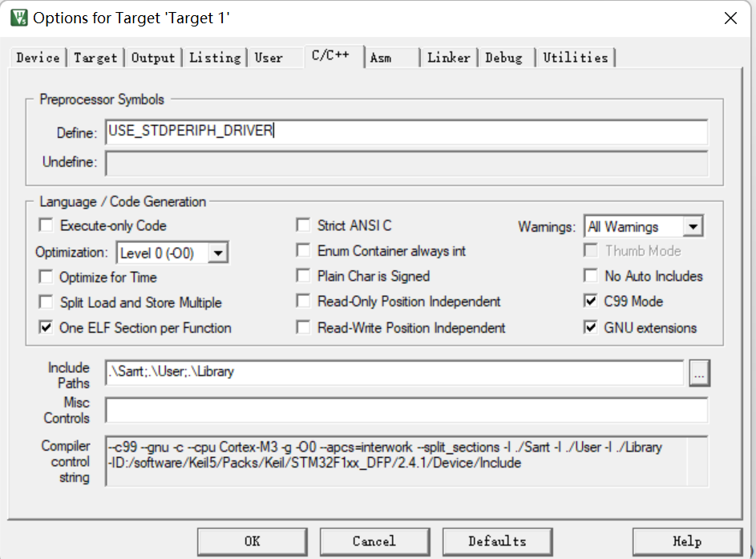Open Include Paths browse button
This screenshot has height=559, width=756.
[x=699, y=373]
